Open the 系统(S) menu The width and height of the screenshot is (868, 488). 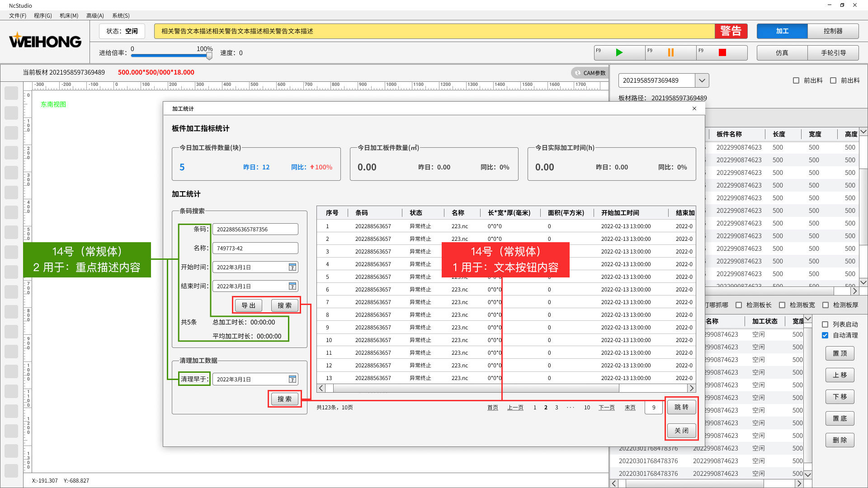tap(121, 15)
